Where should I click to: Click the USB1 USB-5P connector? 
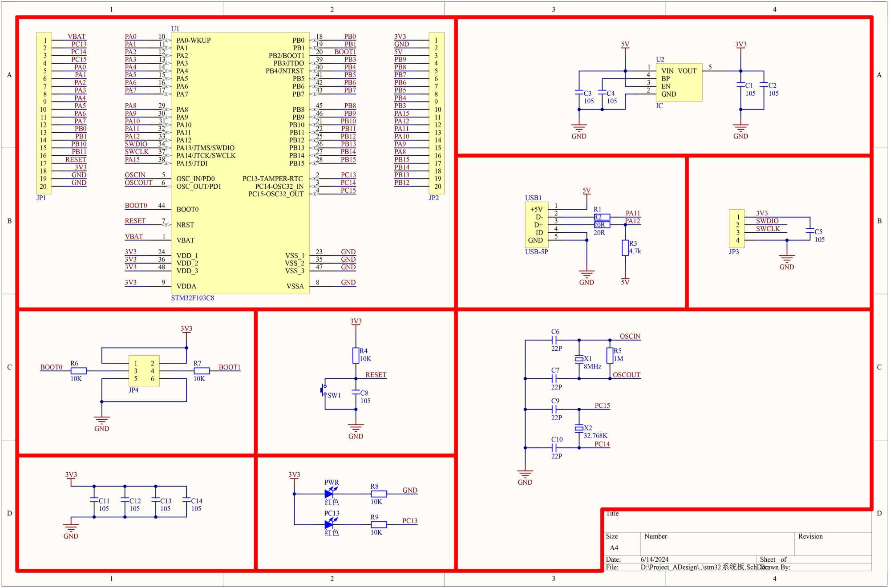pos(536,224)
